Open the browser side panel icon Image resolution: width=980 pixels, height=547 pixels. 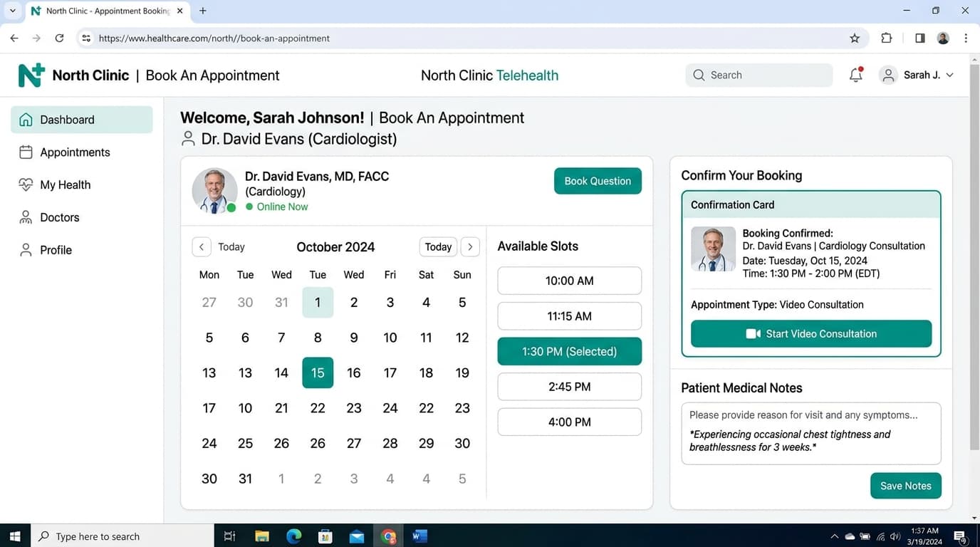(x=920, y=38)
